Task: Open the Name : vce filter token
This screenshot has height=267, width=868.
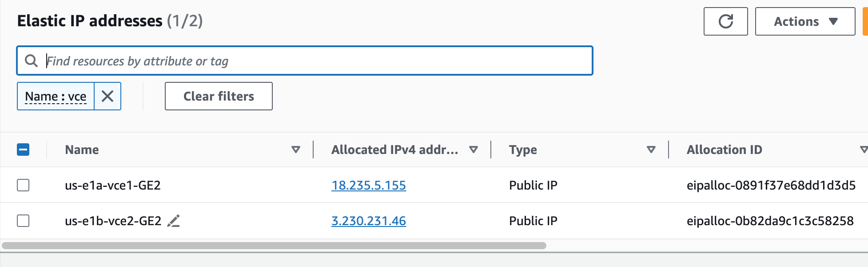Action: click(56, 96)
